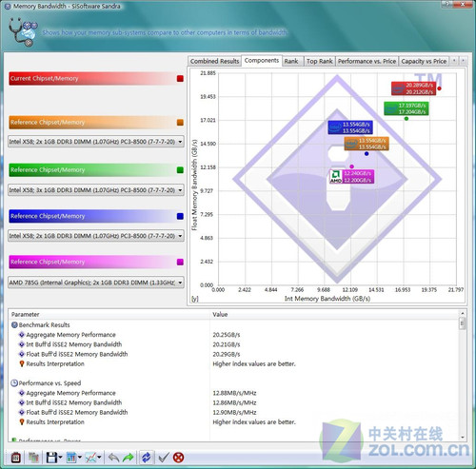476x469 pixels.
Task: Click the grey back arrow icon
Action: (x=113, y=458)
